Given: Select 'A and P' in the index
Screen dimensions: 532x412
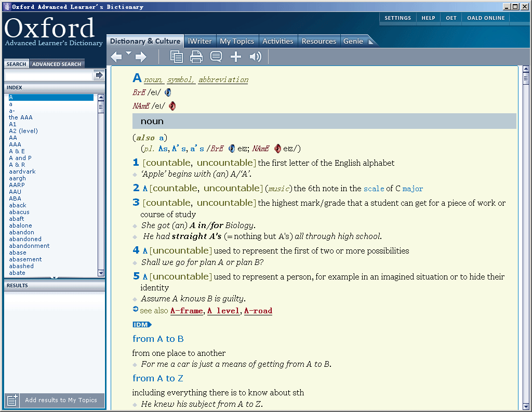Looking at the screenshot, I should point(20,158).
